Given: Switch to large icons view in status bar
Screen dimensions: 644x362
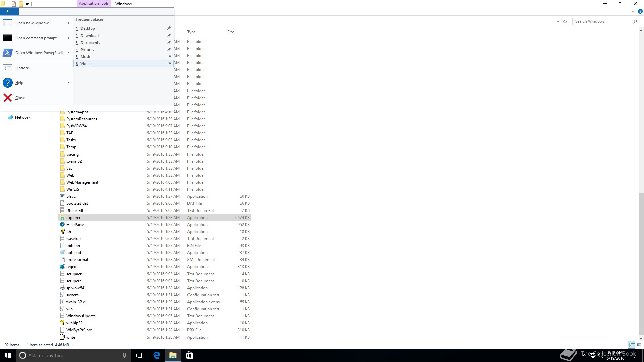Looking at the screenshot, I should pos(639,345).
